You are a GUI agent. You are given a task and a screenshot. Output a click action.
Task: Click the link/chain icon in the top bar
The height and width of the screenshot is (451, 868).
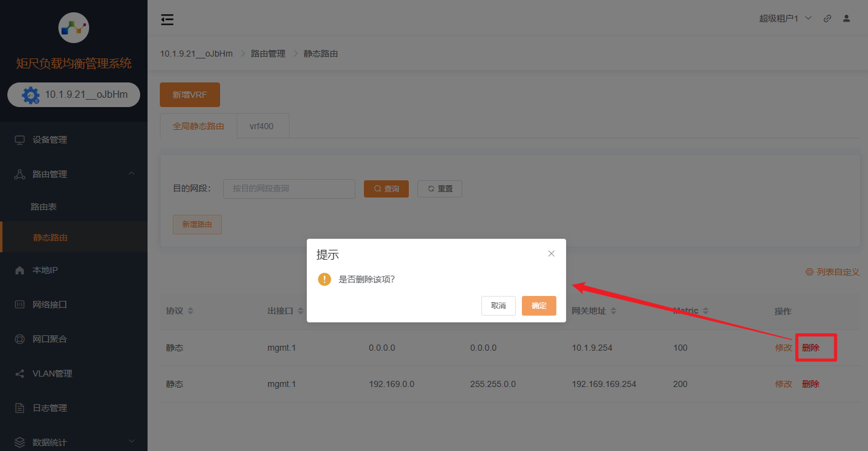point(827,18)
